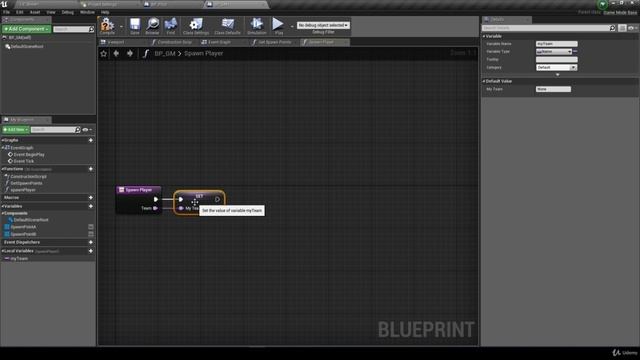
Task: Edit My Team default value field
Action: click(x=553, y=89)
